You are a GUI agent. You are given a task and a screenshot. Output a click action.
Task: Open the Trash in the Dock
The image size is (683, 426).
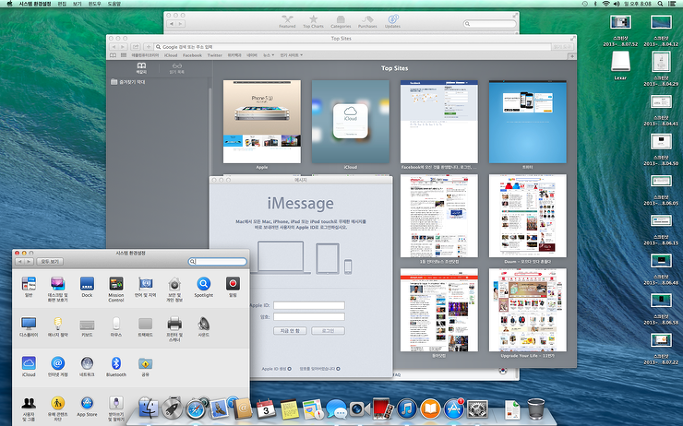(x=536, y=409)
